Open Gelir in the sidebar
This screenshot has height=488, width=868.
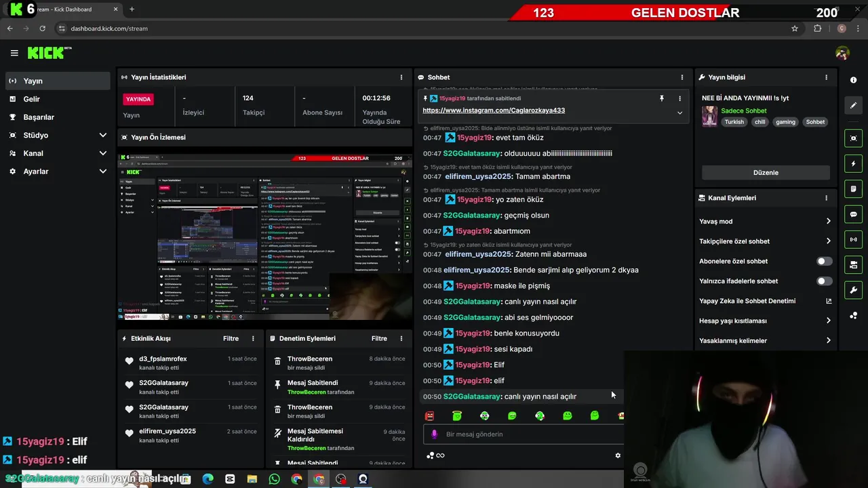pos(58,99)
